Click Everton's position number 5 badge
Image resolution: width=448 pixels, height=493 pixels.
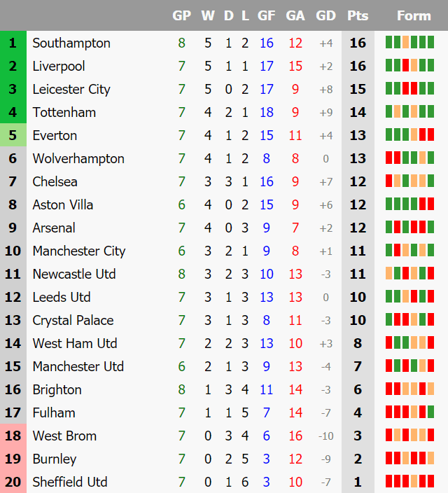(x=13, y=135)
